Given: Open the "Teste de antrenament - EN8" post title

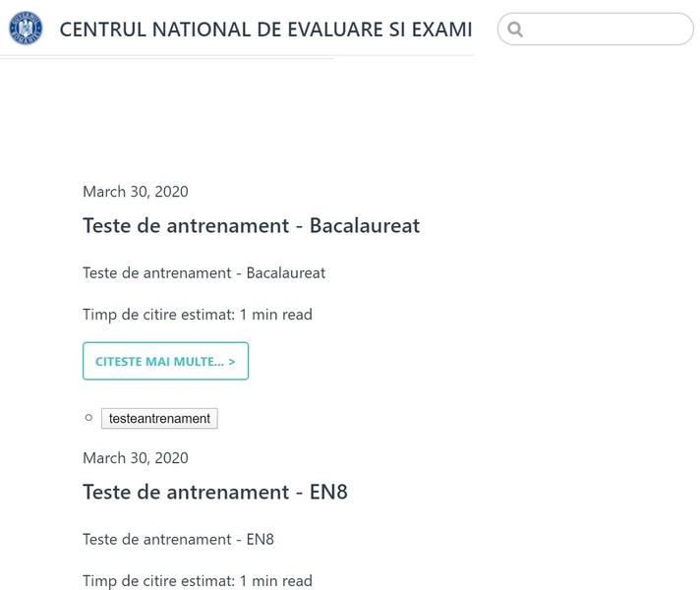Looking at the screenshot, I should pyautogui.click(x=214, y=492).
